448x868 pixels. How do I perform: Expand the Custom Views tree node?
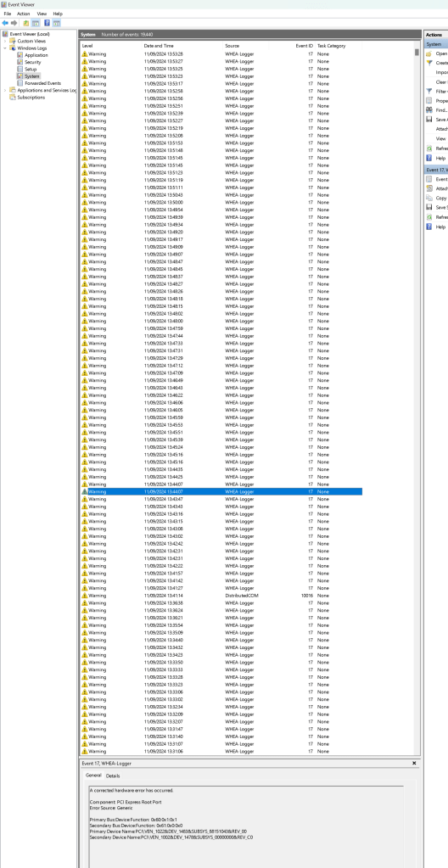tap(5, 41)
